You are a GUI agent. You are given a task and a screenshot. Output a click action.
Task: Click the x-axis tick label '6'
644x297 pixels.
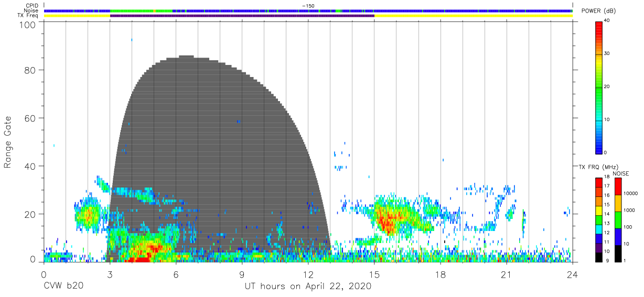pyautogui.click(x=176, y=274)
